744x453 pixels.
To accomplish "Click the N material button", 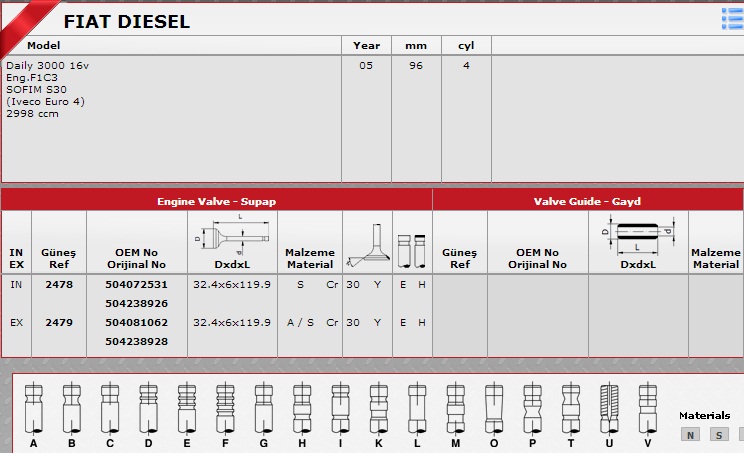I will pyautogui.click(x=689, y=434).
